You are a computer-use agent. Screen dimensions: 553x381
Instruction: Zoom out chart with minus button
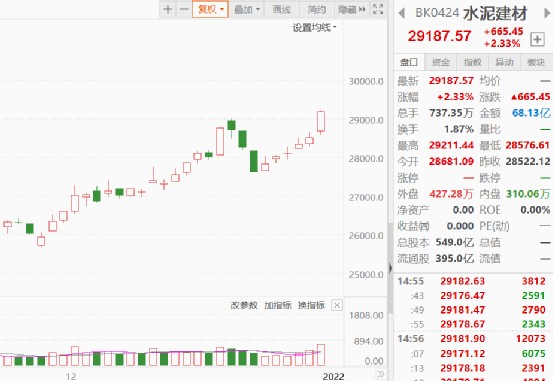pyautogui.click(x=184, y=9)
